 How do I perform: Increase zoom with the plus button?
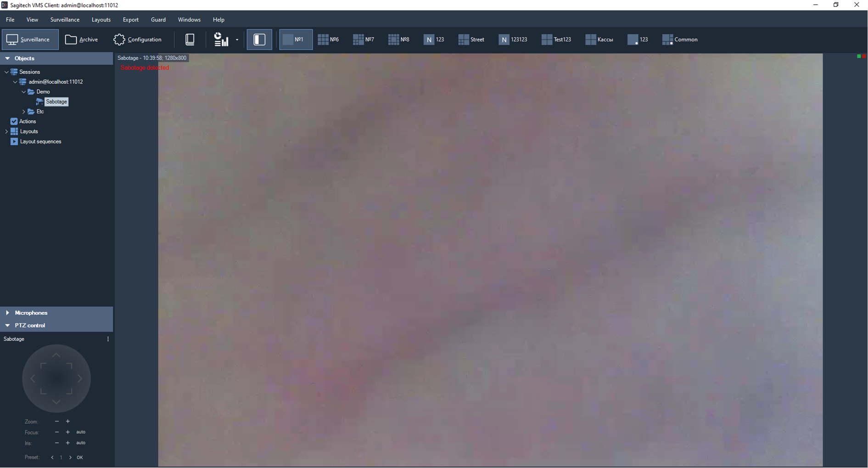tap(68, 422)
